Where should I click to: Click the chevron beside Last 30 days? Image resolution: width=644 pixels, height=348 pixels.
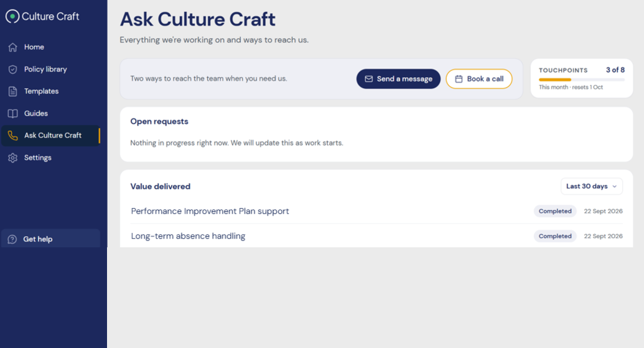pos(614,186)
